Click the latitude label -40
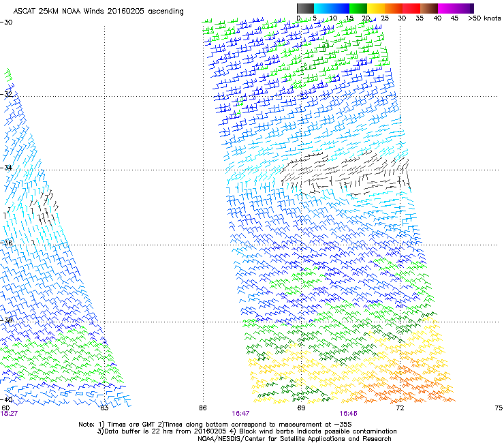Viewport: 504px width, 443px height. point(6,399)
